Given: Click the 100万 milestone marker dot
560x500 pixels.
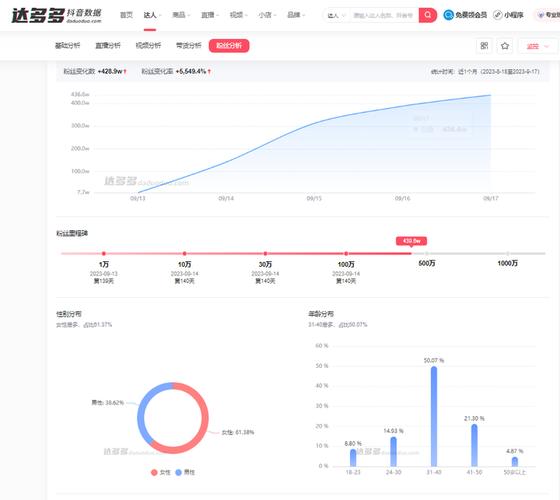Looking at the screenshot, I should 346,254.
